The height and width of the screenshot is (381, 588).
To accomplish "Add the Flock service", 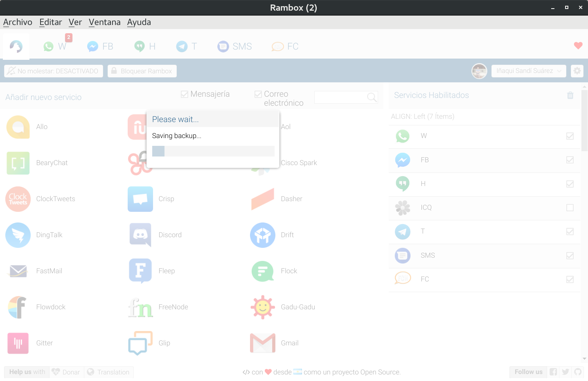I will pyautogui.click(x=263, y=271).
